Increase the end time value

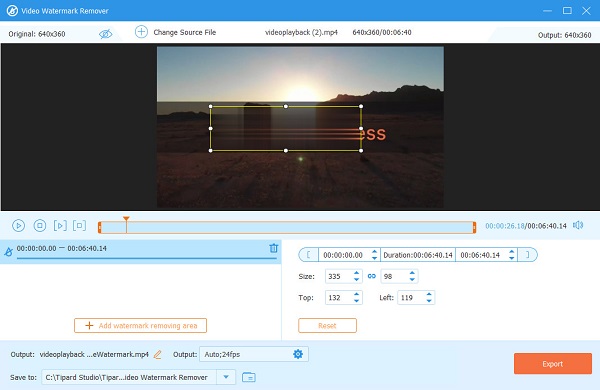click(512, 251)
